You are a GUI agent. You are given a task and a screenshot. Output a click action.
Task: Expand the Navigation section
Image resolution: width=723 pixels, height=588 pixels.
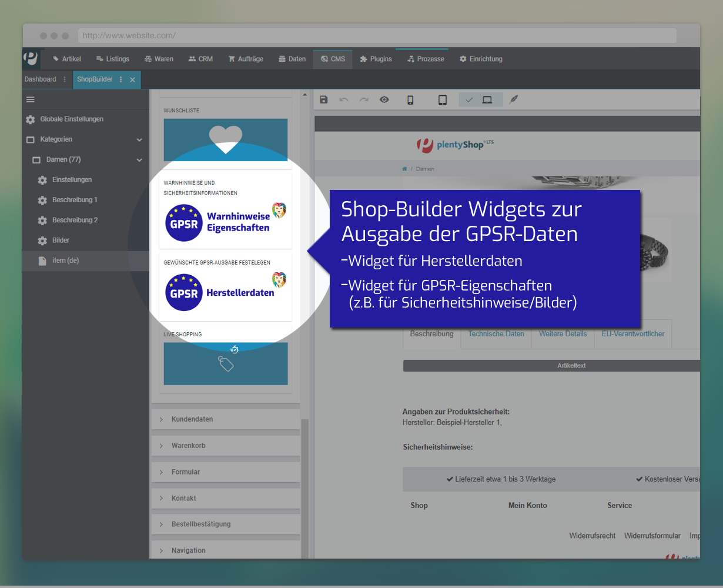click(x=226, y=550)
